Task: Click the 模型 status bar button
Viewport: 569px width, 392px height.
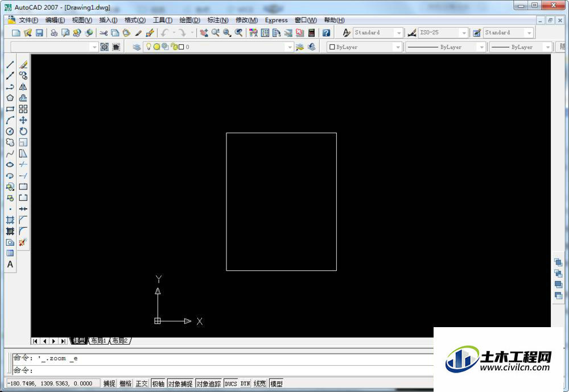Action: pyautogui.click(x=276, y=383)
